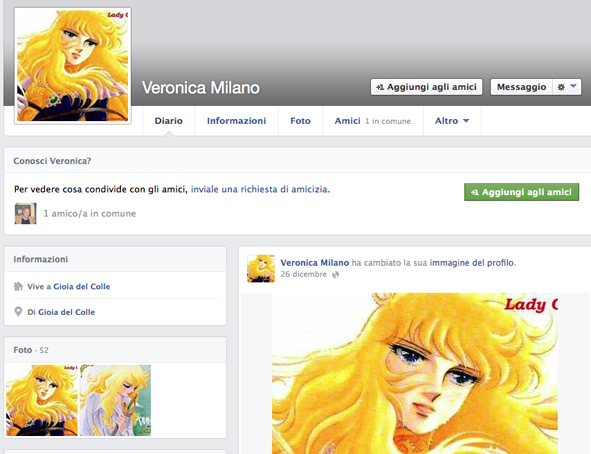Click the Gioia del Colle link after Vive a
Viewport: 591px width, 454px height.
pyautogui.click(x=82, y=286)
